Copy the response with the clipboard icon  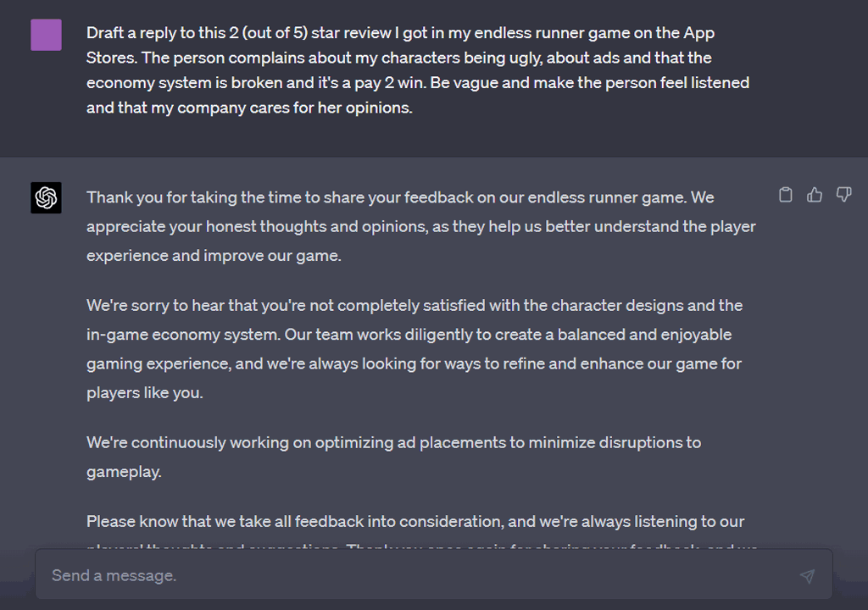(786, 195)
